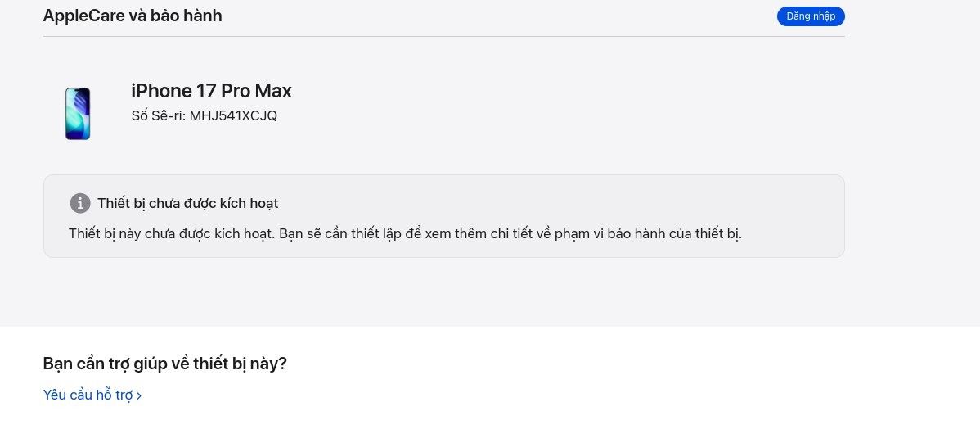
Task: Click the divider line under the AppleCare header
Action: (443, 36)
